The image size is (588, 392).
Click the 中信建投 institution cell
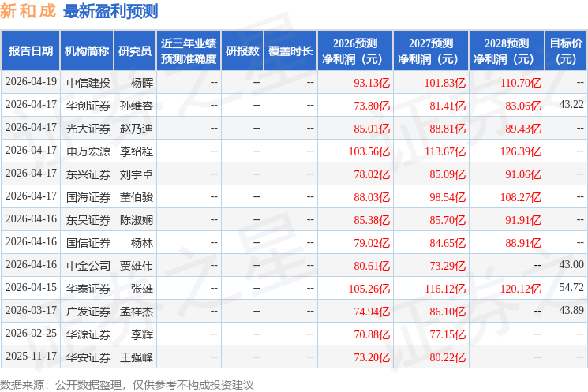tap(88, 83)
